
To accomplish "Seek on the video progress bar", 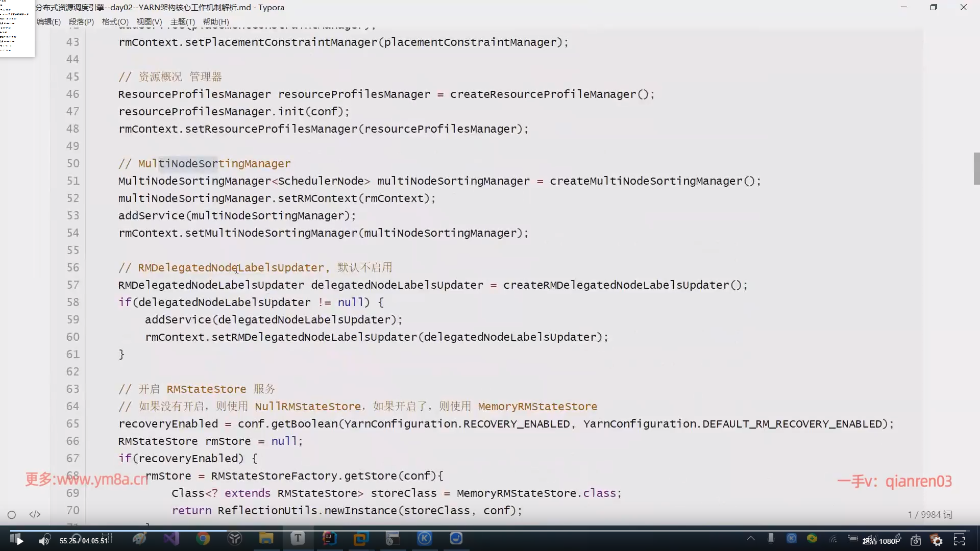I will pos(490,531).
